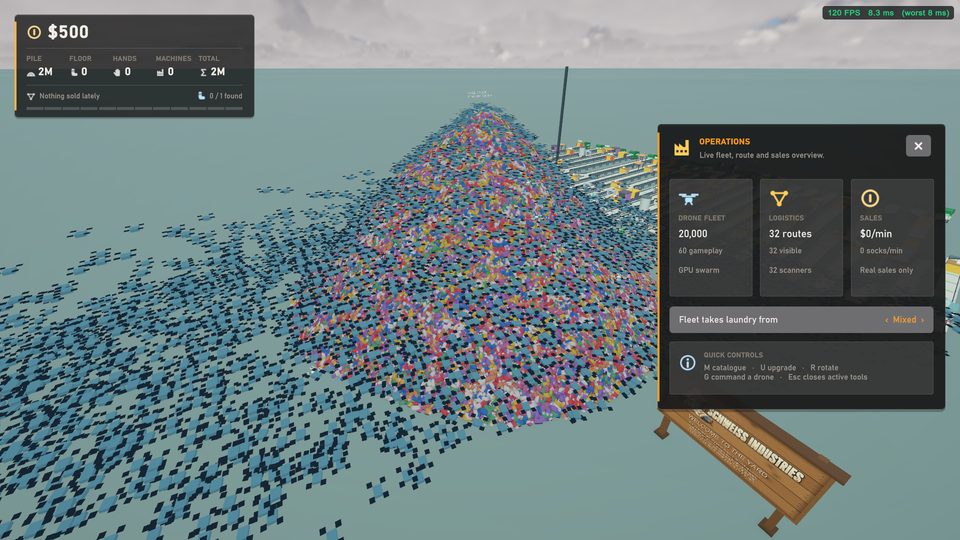Click the U upgrade shortcut hint
Viewport: 960px width, 540px height.
click(778, 368)
